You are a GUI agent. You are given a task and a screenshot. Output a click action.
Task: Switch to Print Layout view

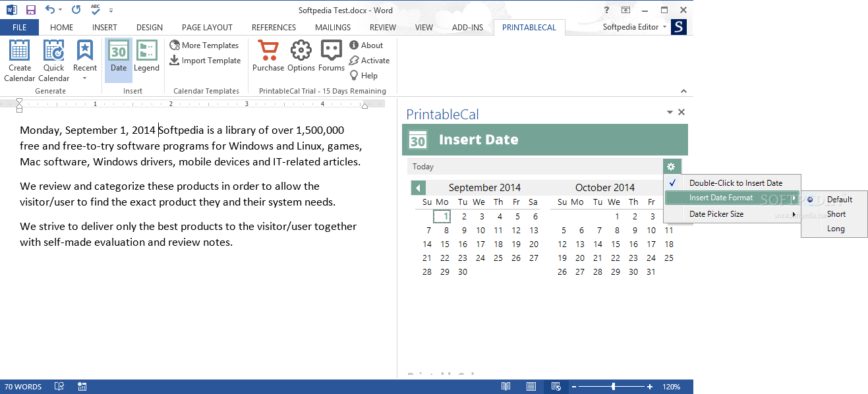(x=531, y=387)
